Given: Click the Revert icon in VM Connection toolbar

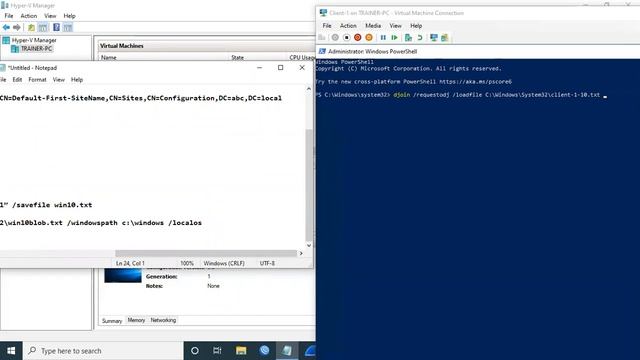Looking at the screenshot, I should 420,38.
